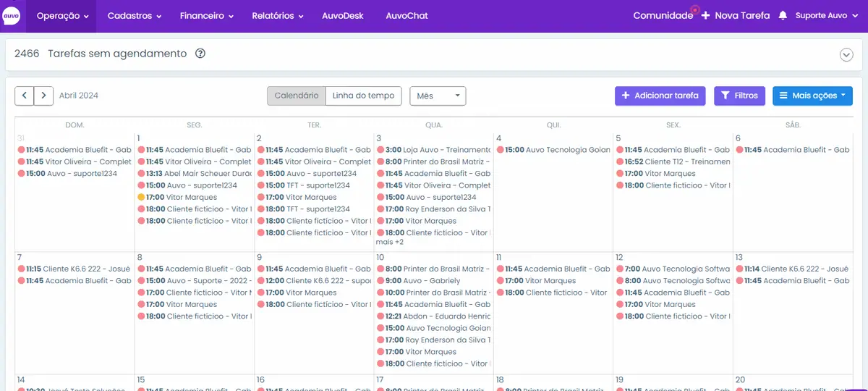Screen dimensions: 868x391
Task: Open 11:45 Academia Bluefit task on day 6
Action: point(793,150)
